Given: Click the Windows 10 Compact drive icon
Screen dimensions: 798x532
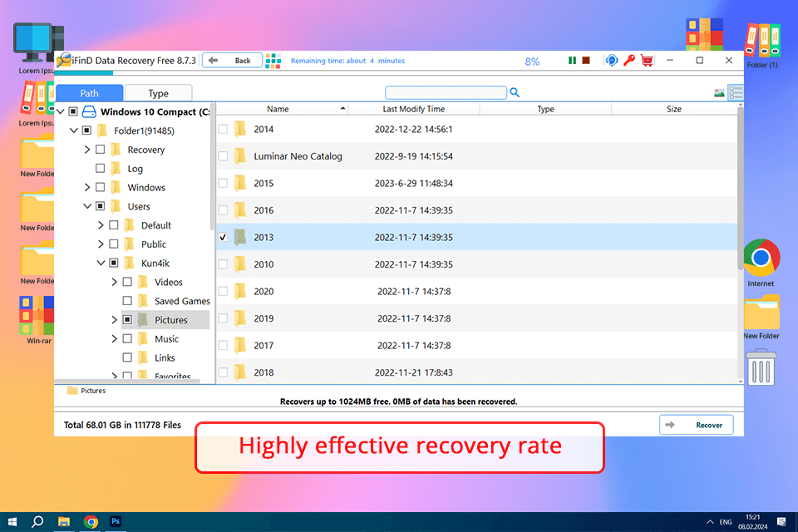Looking at the screenshot, I should 89,111.
